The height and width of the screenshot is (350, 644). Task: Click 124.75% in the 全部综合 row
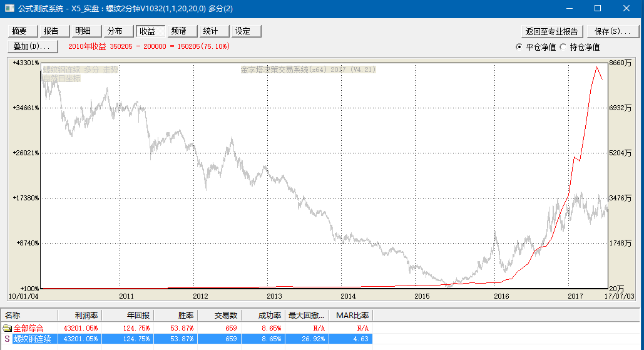(136, 328)
